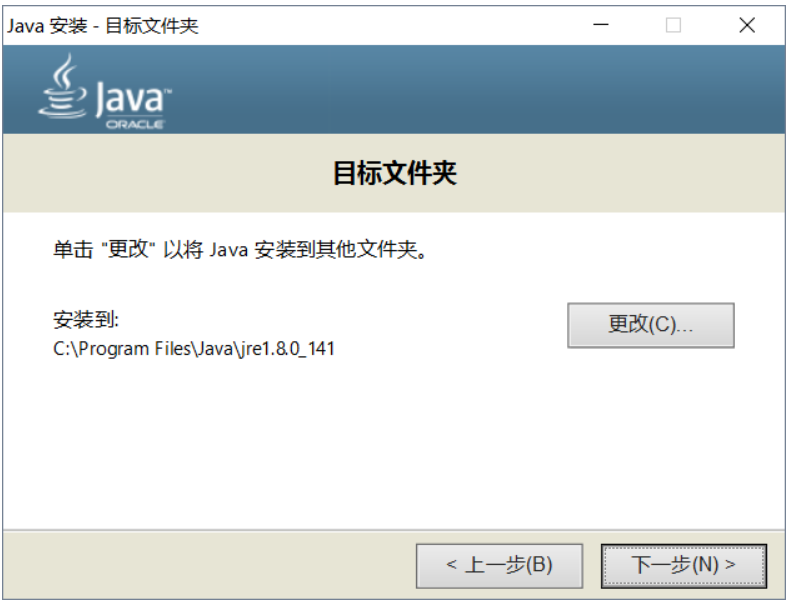The height and width of the screenshot is (604, 789).
Task: Click the Java wordmark in the banner
Action: (x=133, y=100)
